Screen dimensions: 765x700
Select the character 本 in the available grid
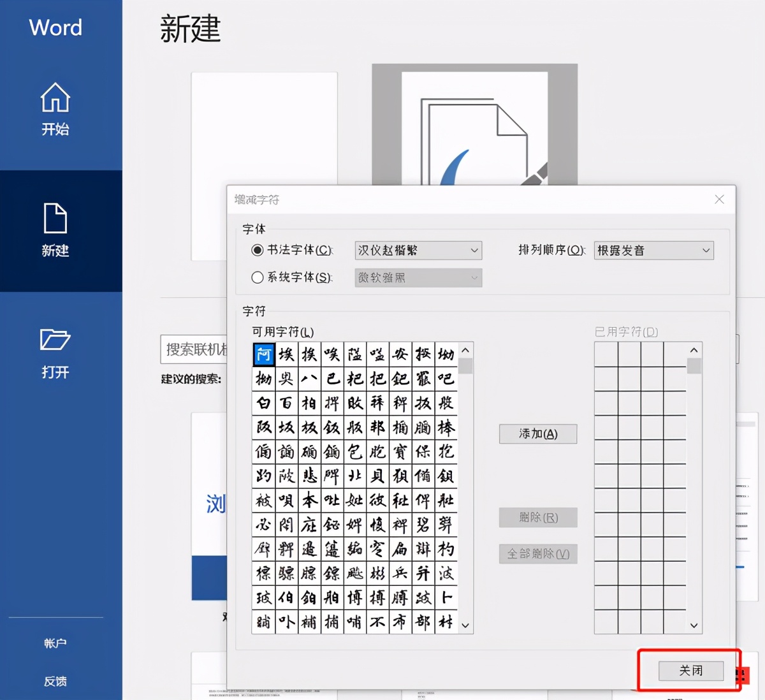tap(309, 500)
